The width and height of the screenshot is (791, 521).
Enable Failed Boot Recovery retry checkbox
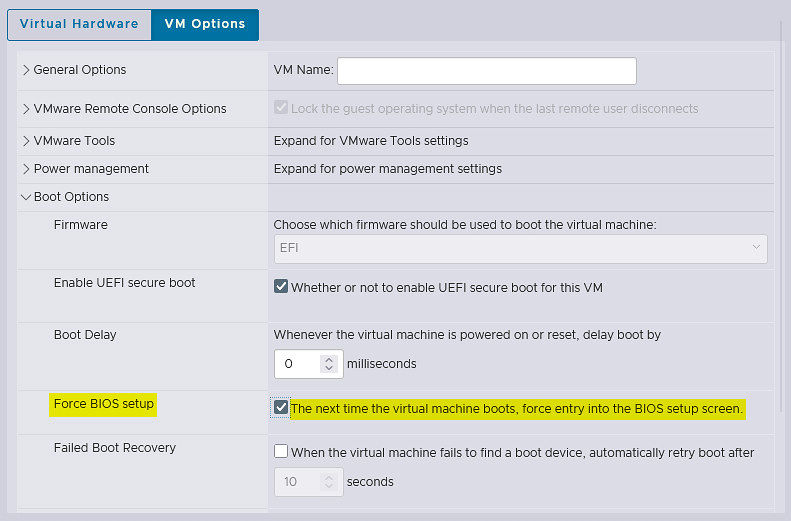281,451
